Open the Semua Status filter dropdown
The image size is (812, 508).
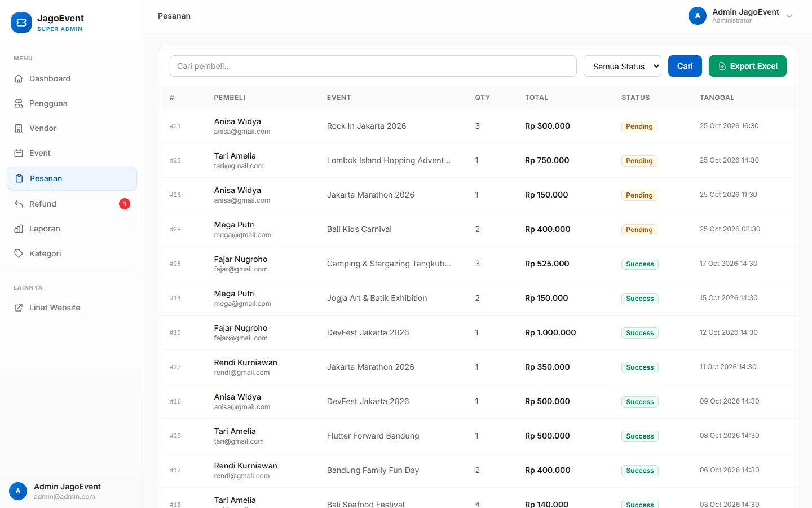[623, 66]
